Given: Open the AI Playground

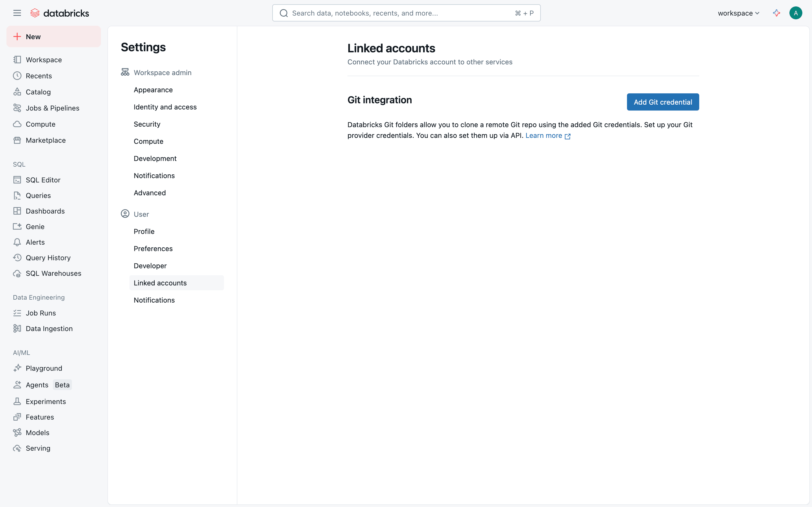Looking at the screenshot, I should click(44, 368).
